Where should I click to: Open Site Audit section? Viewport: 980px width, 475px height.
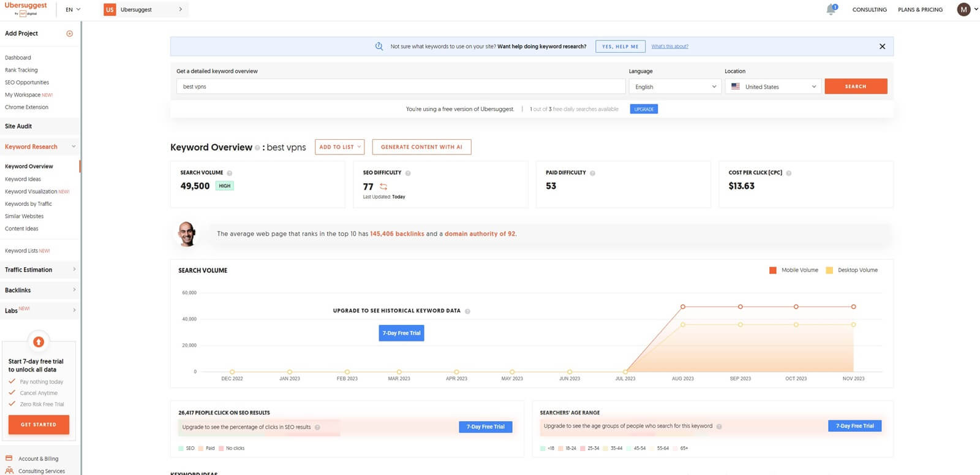pyautogui.click(x=18, y=126)
